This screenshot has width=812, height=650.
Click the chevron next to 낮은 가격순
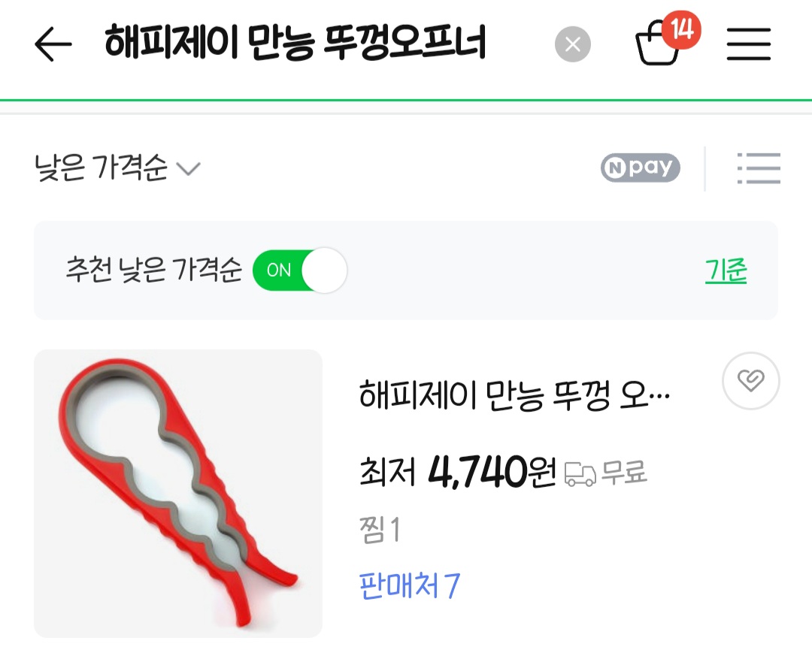click(189, 169)
